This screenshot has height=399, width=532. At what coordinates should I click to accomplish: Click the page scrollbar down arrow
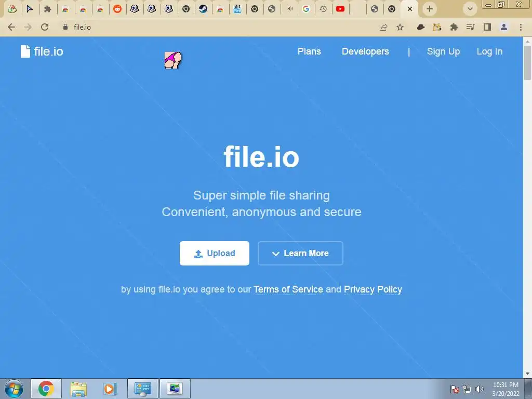528,374
